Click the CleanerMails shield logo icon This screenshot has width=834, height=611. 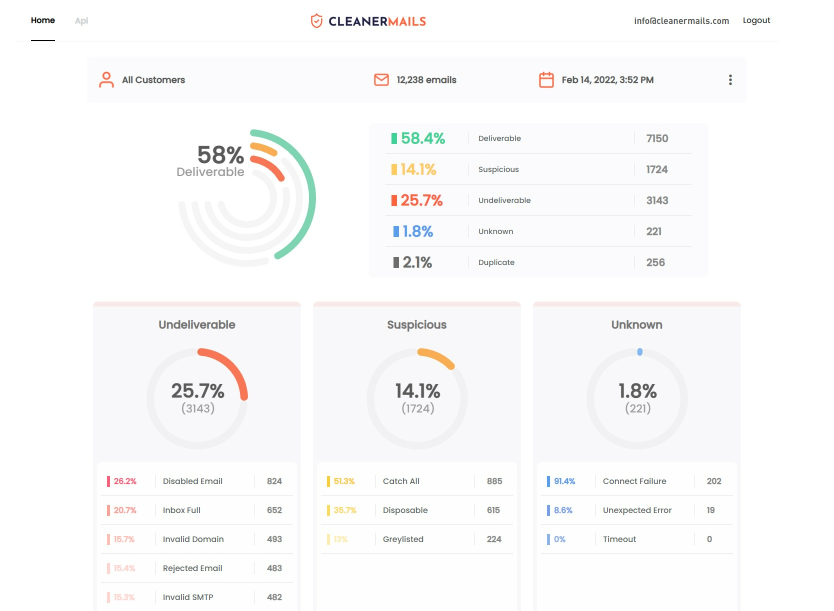[x=316, y=21]
